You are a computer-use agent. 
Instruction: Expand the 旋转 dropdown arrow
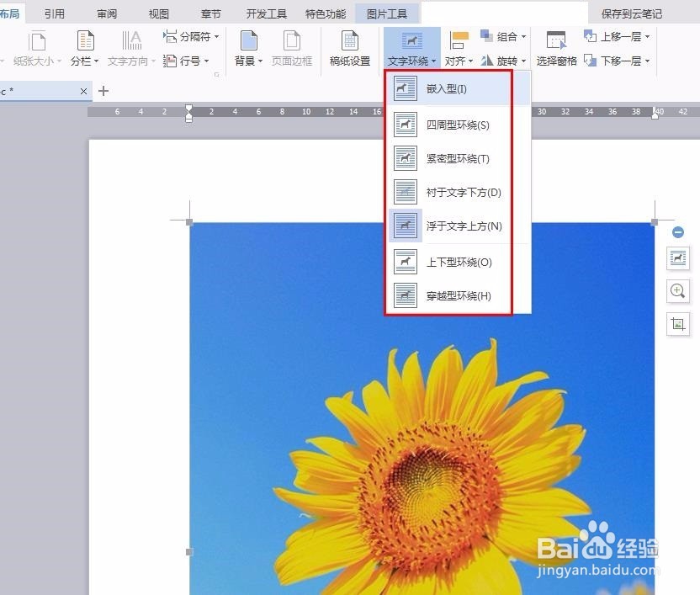click(523, 61)
